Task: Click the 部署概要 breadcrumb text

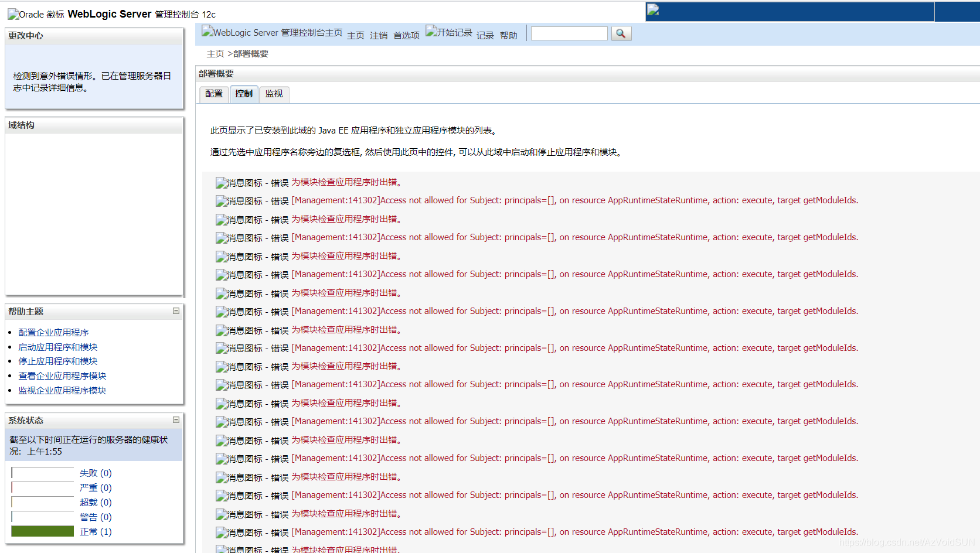Action: (251, 54)
